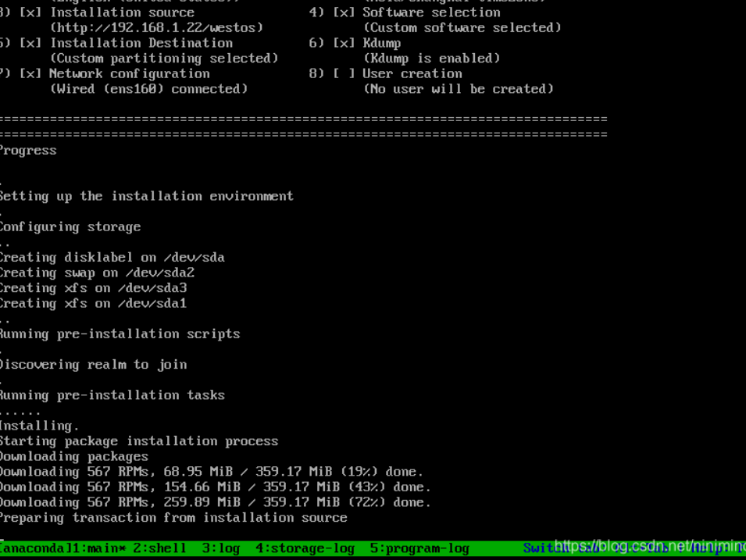
Task: Open the 3:log tab
Action: tap(221, 548)
